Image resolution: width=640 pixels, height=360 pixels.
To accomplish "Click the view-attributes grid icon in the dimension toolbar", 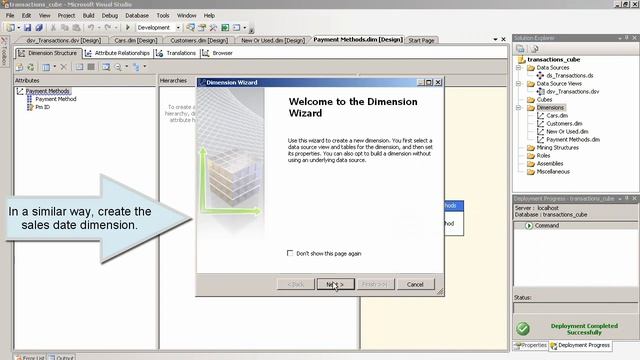I will pyautogui.click(x=46, y=67).
